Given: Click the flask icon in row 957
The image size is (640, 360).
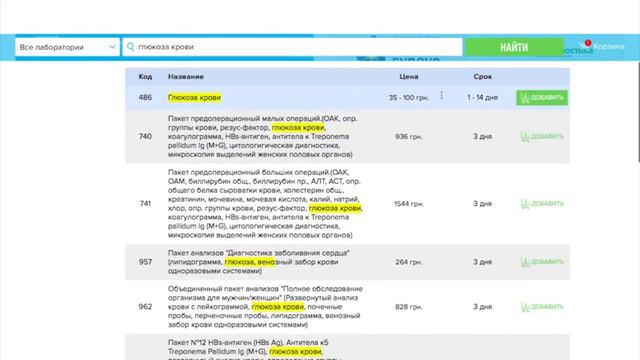Looking at the screenshot, I should pyautogui.click(x=525, y=262).
